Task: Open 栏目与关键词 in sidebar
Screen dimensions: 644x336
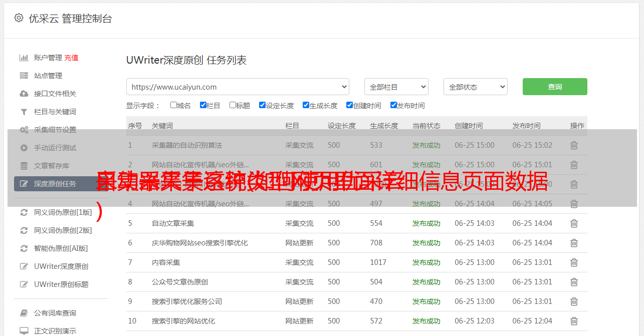Action: pyautogui.click(x=55, y=112)
